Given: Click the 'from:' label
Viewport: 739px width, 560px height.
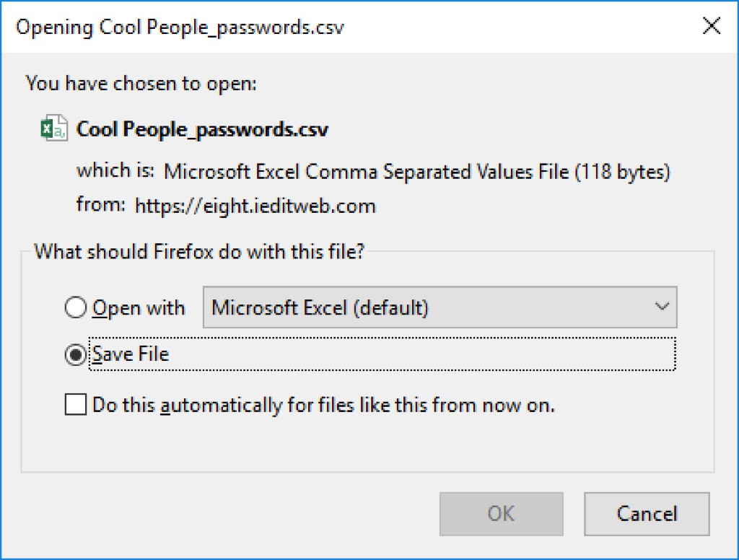Looking at the screenshot, I should 101,204.
